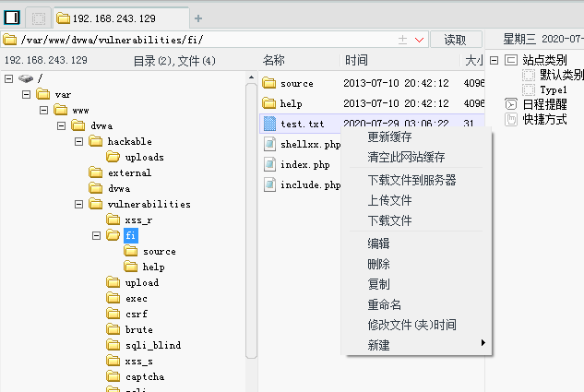This screenshot has height=392, width=584.
Task: Collapse the root / node in the tree
Action: tap(9, 78)
